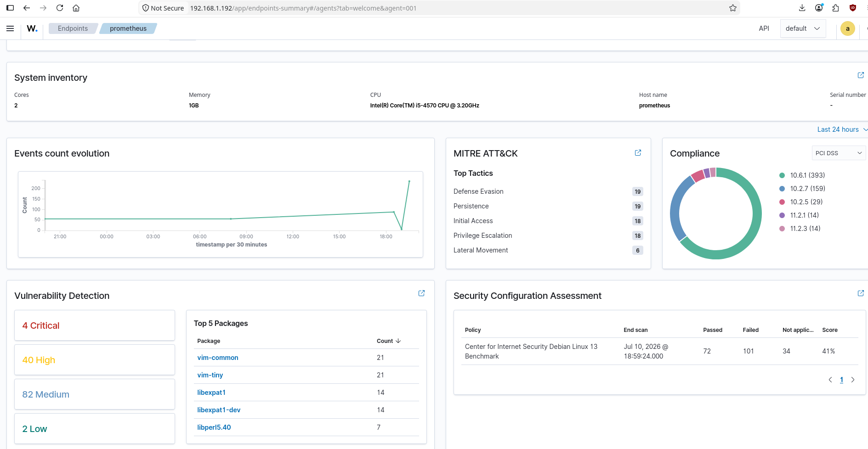Toggle 10.2.7 (159) legend color dot
Screen dimensions: 868x449
point(782,189)
